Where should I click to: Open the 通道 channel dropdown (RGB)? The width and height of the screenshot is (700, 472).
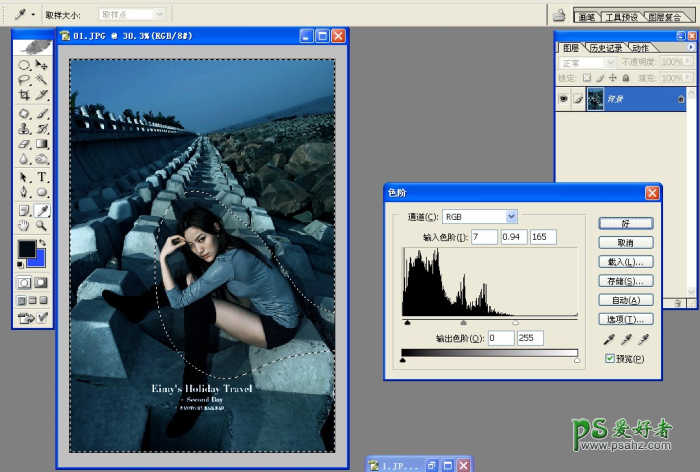click(x=511, y=216)
